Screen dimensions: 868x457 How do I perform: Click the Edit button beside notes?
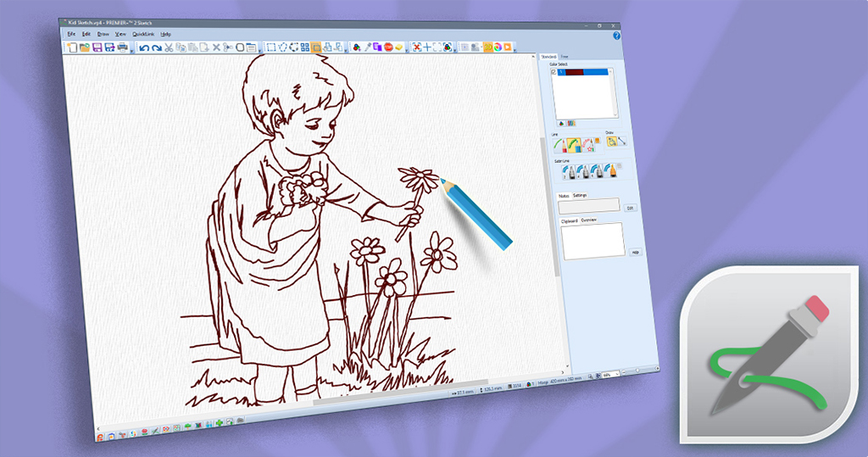tap(631, 208)
